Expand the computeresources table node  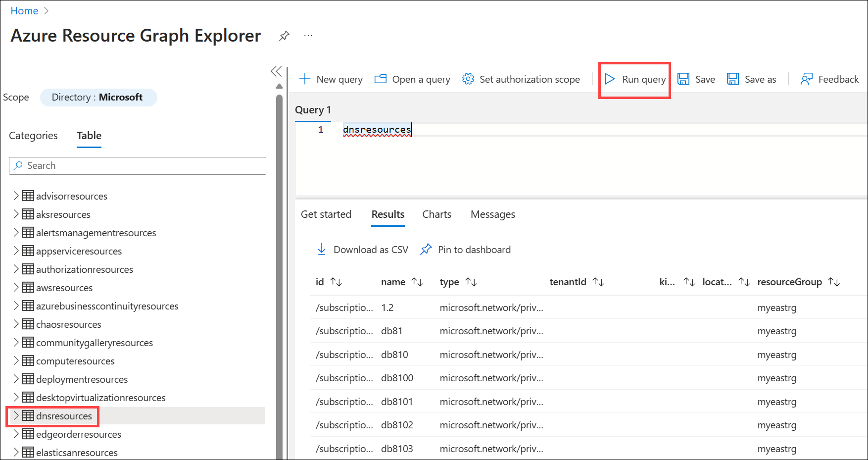[16, 361]
